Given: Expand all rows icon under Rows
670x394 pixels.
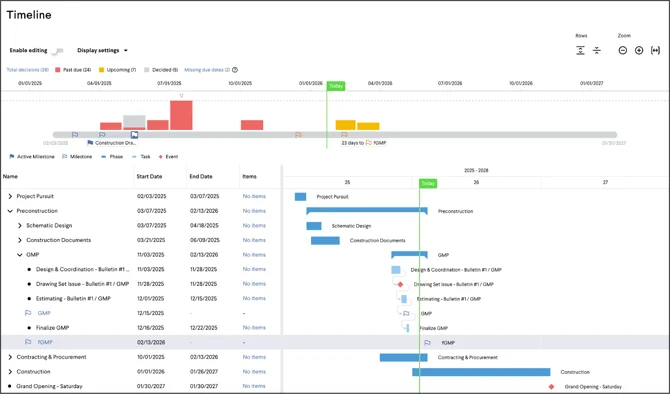Looking at the screenshot, I should tap(580, 50).
